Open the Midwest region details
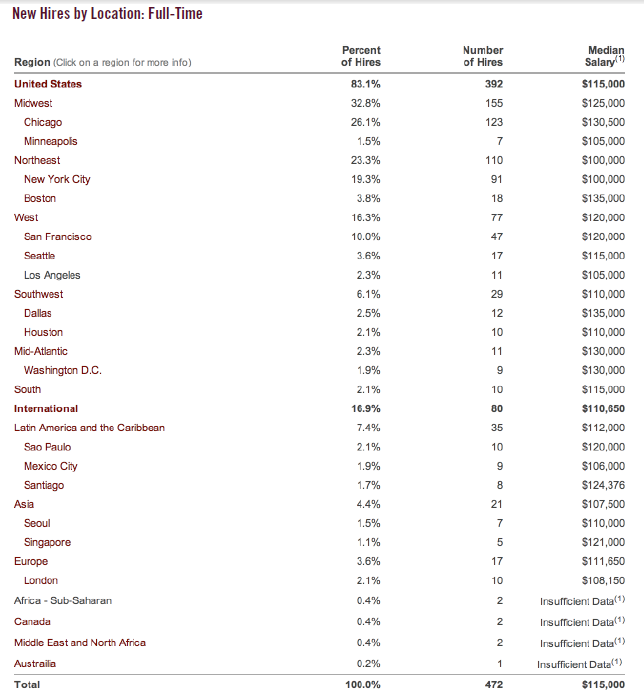 click(33, 103)
